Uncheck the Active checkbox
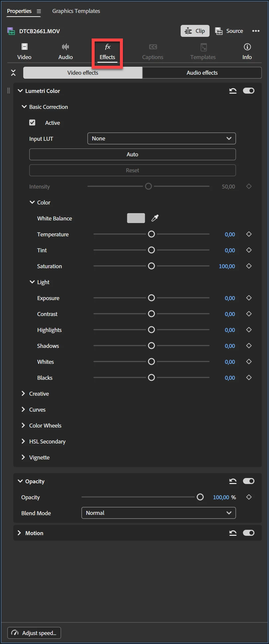The height and width of the screenshot is (644, 269). click(x=32, y=122)
